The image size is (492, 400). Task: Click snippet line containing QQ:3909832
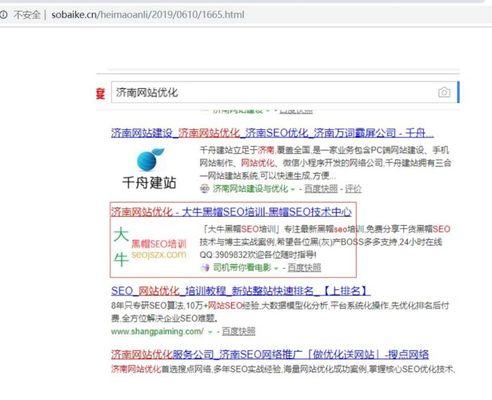[258, 255]
